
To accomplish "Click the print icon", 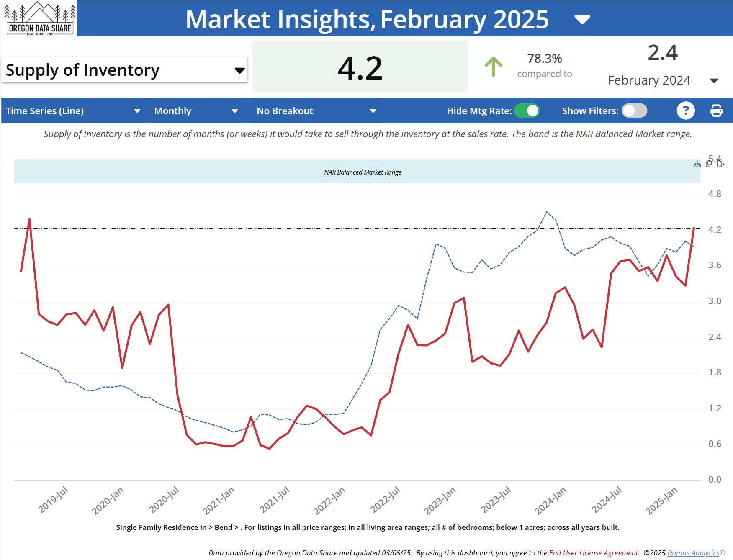I will pyautogui.click(x=716, y=110).
